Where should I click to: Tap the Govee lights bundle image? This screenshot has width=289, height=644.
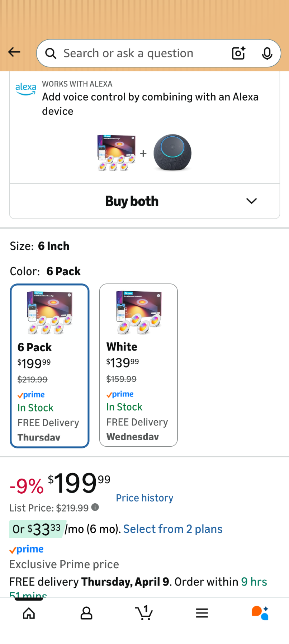pyautogui.click(x=117, y=152)
